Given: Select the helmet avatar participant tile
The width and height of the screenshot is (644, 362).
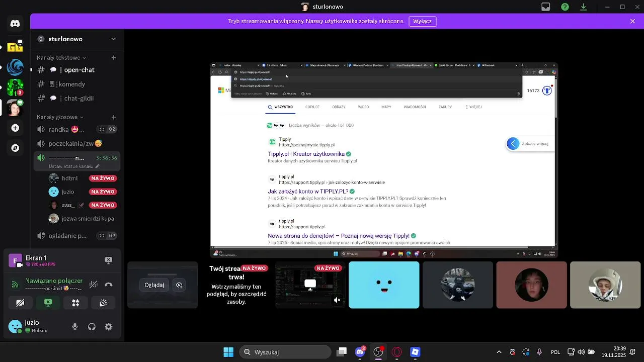Looking at the screenshot, I should (x=605, y=285).
